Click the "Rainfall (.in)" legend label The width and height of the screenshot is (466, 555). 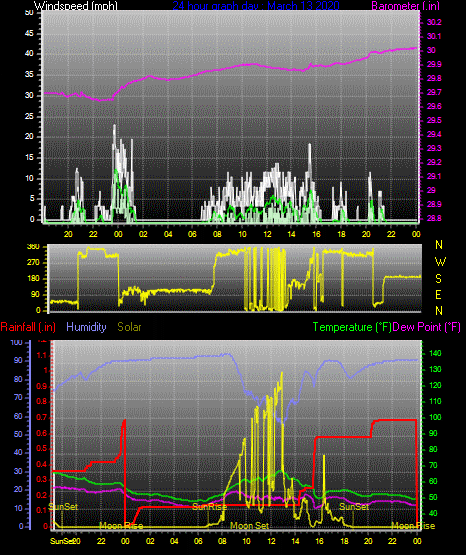(28, 327)
